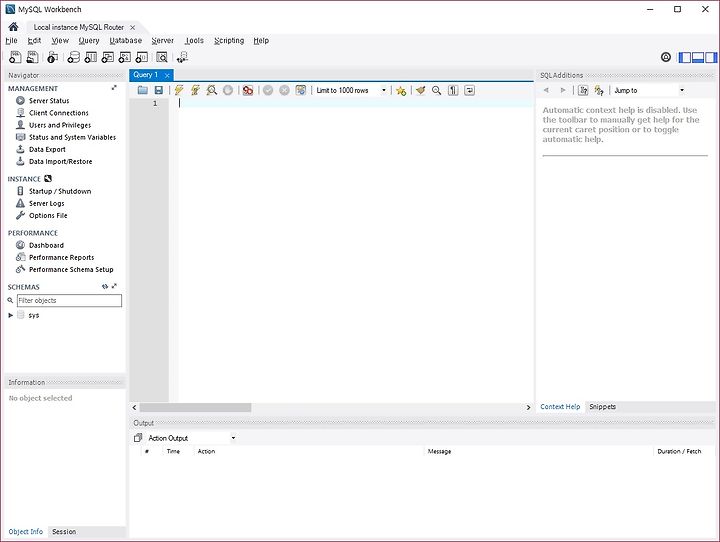Expand the Management section in Navigator

coord(114,88)
